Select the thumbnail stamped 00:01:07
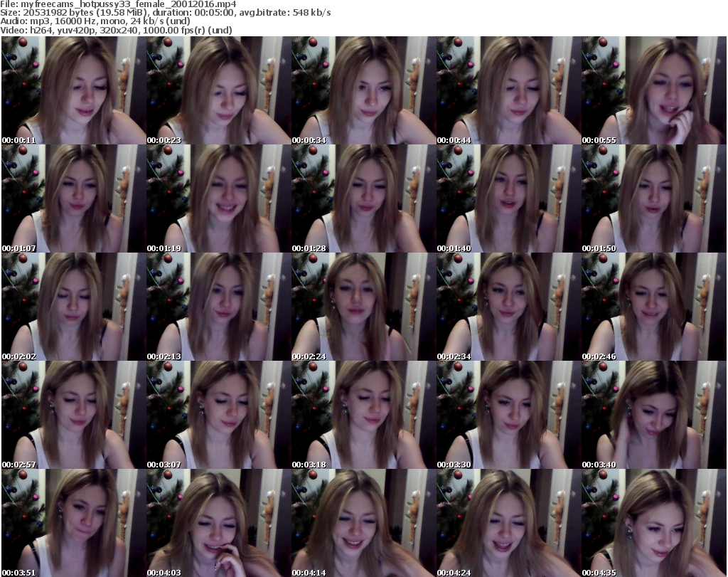The height and width of the screenshot is (577, 728). (x=74, y=198)
